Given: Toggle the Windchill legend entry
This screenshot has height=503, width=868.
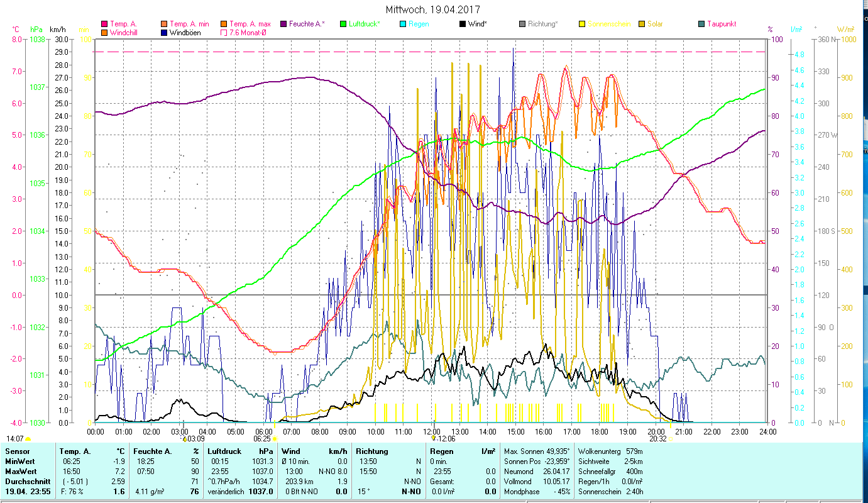Looking at the screenshot, I should (120, 33).
